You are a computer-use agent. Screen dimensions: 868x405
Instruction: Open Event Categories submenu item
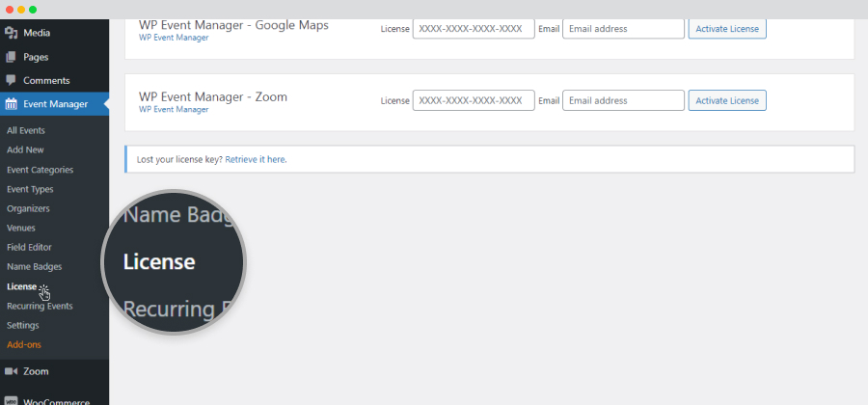[40, 170]
